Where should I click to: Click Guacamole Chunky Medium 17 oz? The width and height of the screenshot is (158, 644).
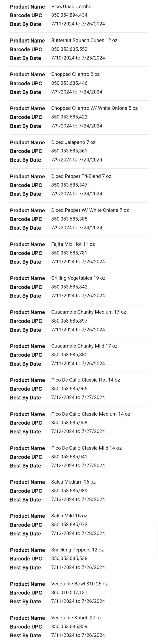88,312
